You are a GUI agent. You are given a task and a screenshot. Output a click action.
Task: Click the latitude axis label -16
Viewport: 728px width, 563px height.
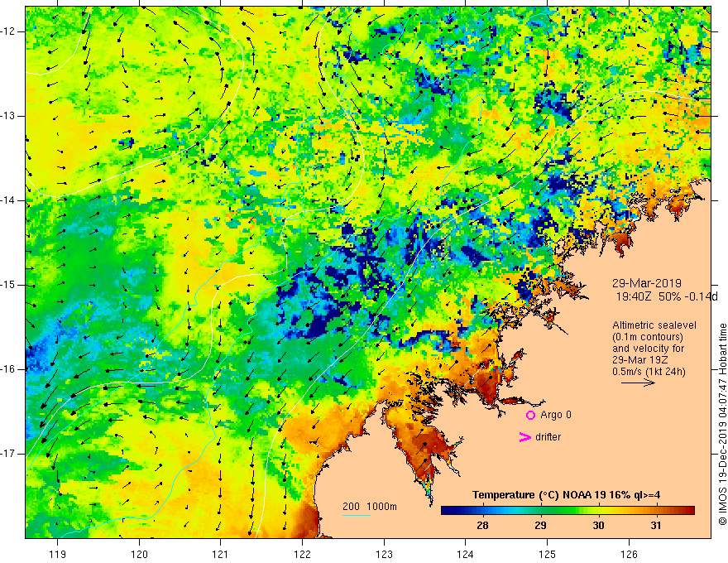click(8, 369)
